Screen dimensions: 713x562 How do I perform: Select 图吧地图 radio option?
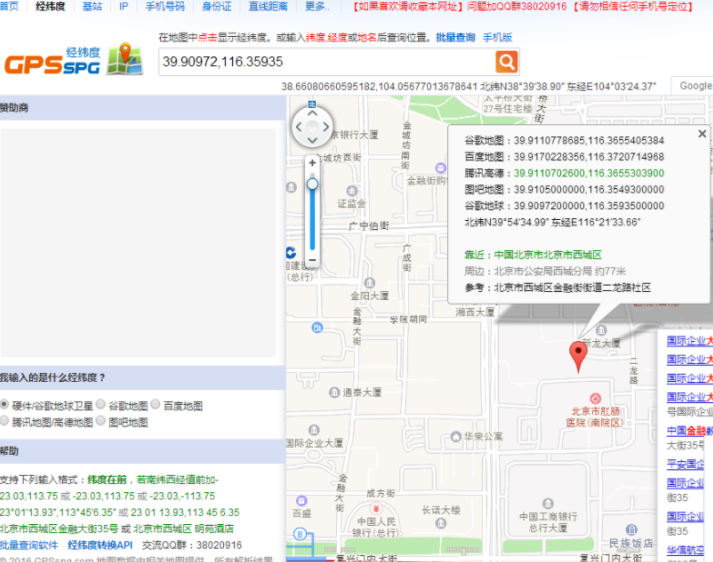tap(100, 420)
